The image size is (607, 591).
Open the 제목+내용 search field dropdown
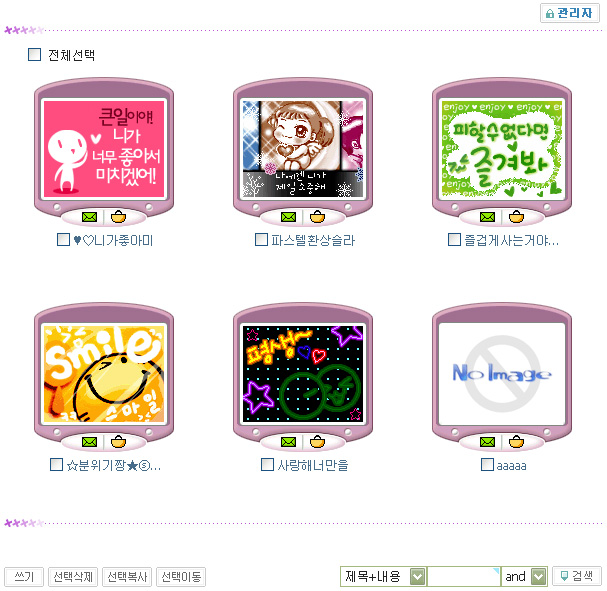417,576
